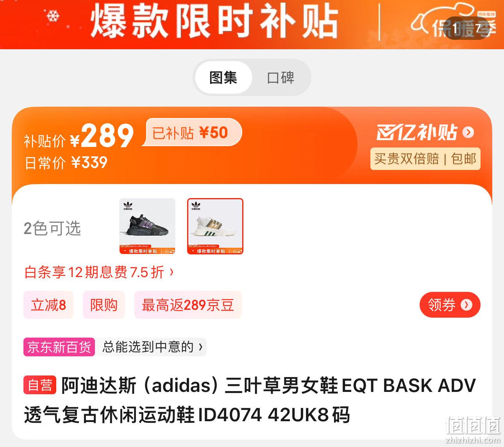Screen dimensions: 504x447
Task: Expand 白条享12期息费7.5折 chevron
Action: 172,272
